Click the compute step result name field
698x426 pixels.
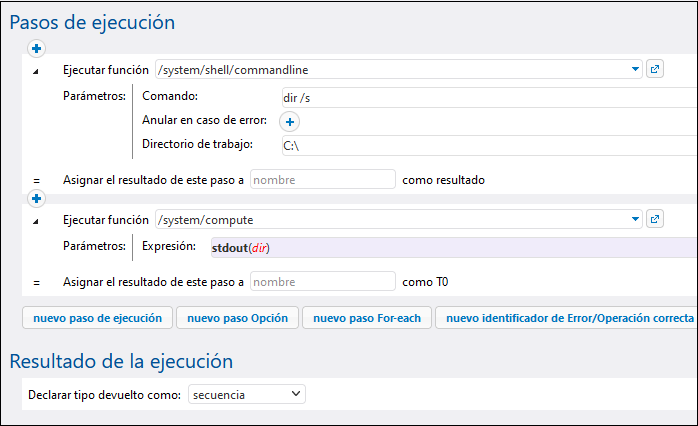322,282
